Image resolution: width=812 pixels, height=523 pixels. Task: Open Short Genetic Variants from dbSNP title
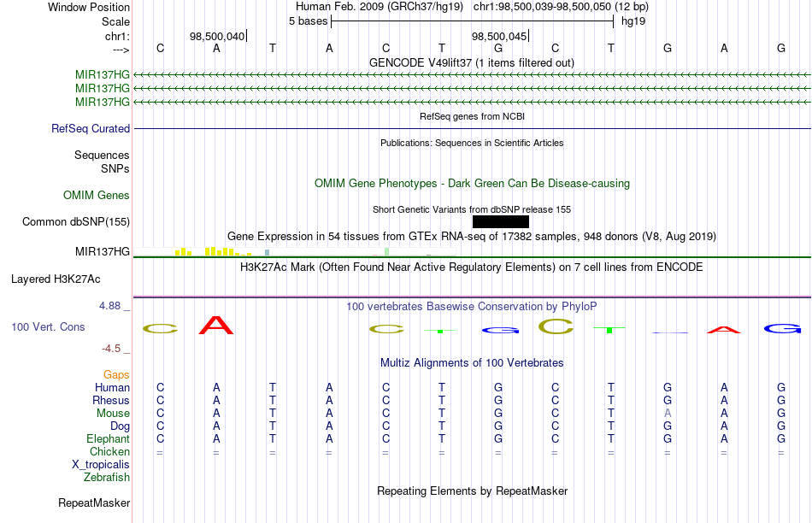pyautogui.click(x=472, y=209)
